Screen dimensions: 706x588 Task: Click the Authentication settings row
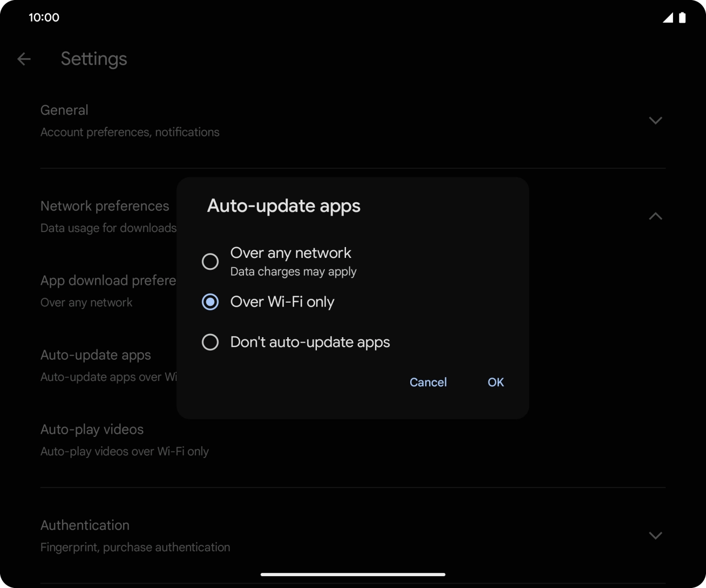[135, 535]
